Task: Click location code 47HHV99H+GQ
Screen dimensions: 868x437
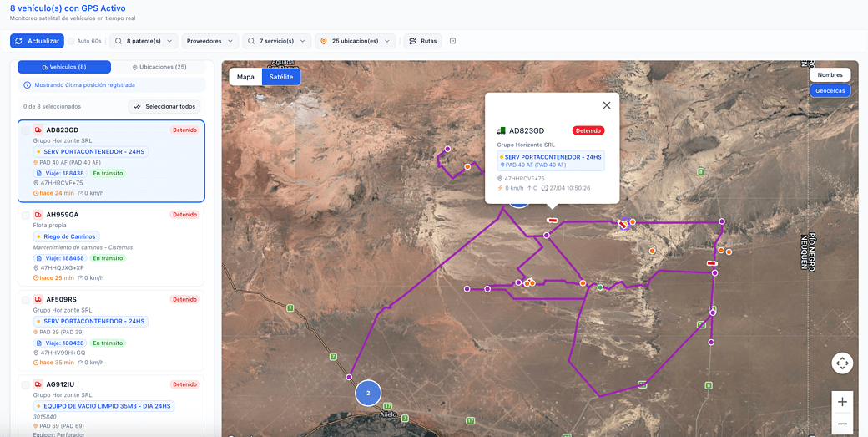Action: (63, 353)
